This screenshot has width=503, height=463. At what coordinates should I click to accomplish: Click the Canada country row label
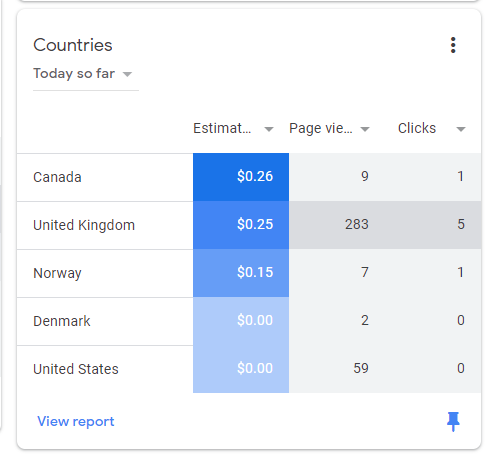(x=57, y=177)
